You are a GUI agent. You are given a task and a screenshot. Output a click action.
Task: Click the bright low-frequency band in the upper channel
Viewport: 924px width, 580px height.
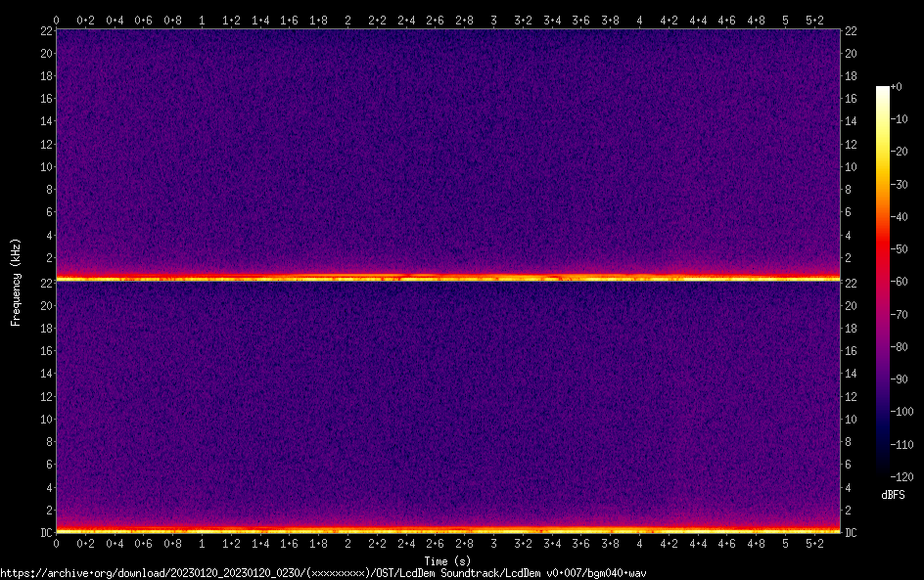pyautogui.click(x=448, y=278)
